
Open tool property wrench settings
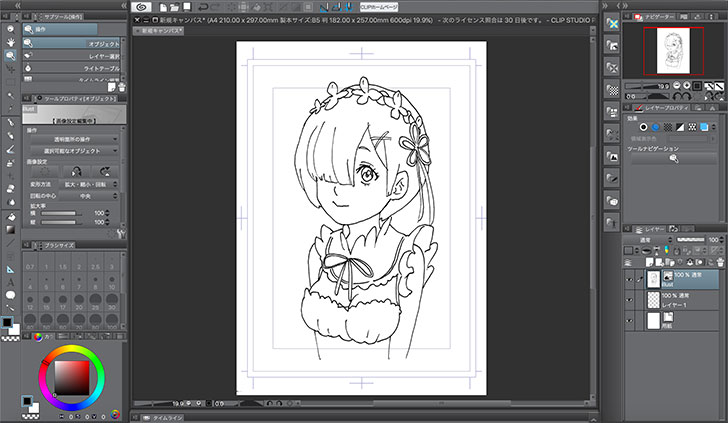pos(121,234)
